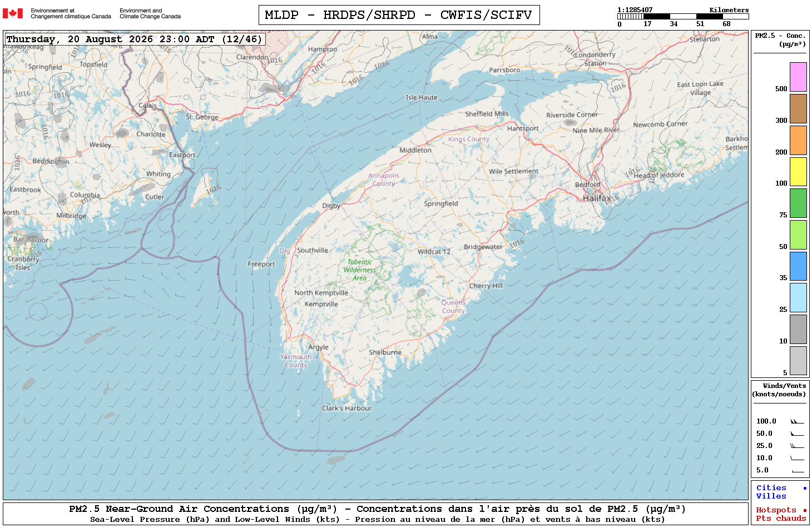The height and width of the screenshot is (528, 812).
Task: Click the Bridgewater label on the map
Action: coord(483,247)
